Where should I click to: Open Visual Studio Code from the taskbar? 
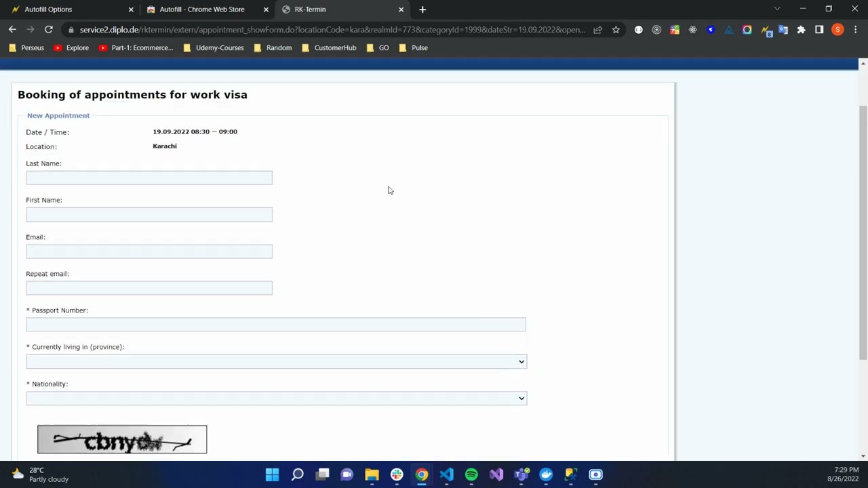click(x=446, y=474)
